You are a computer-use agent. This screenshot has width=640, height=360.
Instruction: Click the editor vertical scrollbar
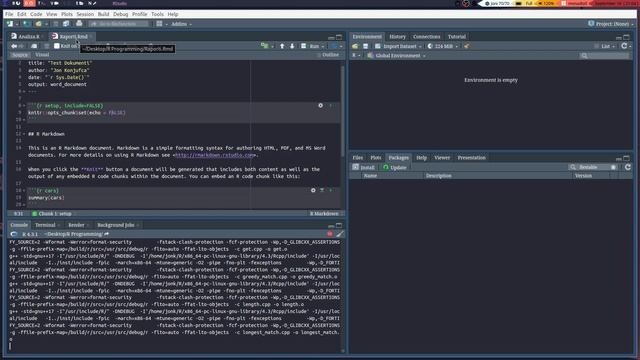343,110
